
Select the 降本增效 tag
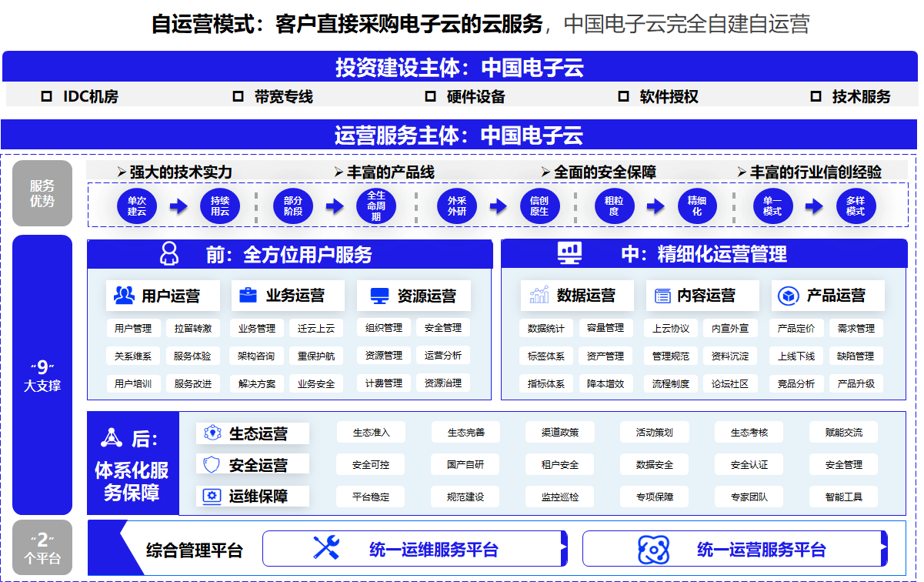click(605, 384)
